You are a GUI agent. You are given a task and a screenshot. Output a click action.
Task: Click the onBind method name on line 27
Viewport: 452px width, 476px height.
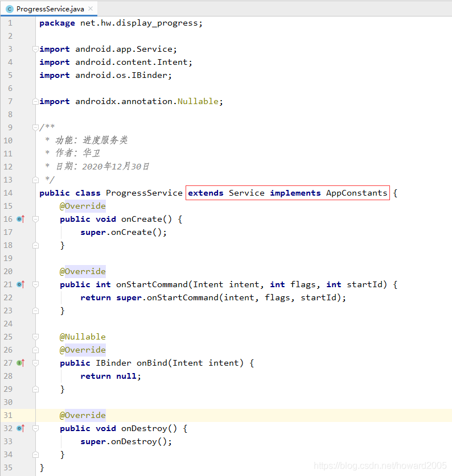[151, 363]
